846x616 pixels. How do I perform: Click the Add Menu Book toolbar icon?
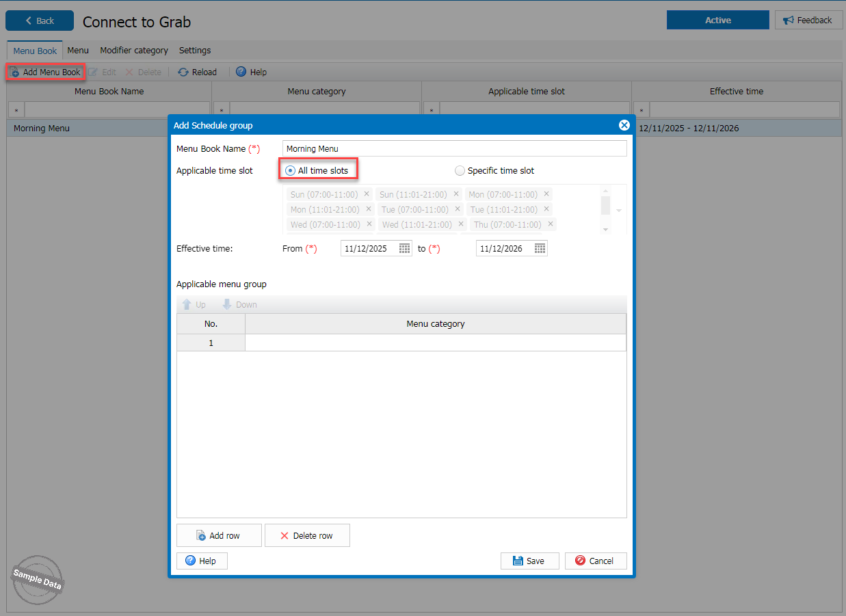pyautogui.click(x=14, y=72)
